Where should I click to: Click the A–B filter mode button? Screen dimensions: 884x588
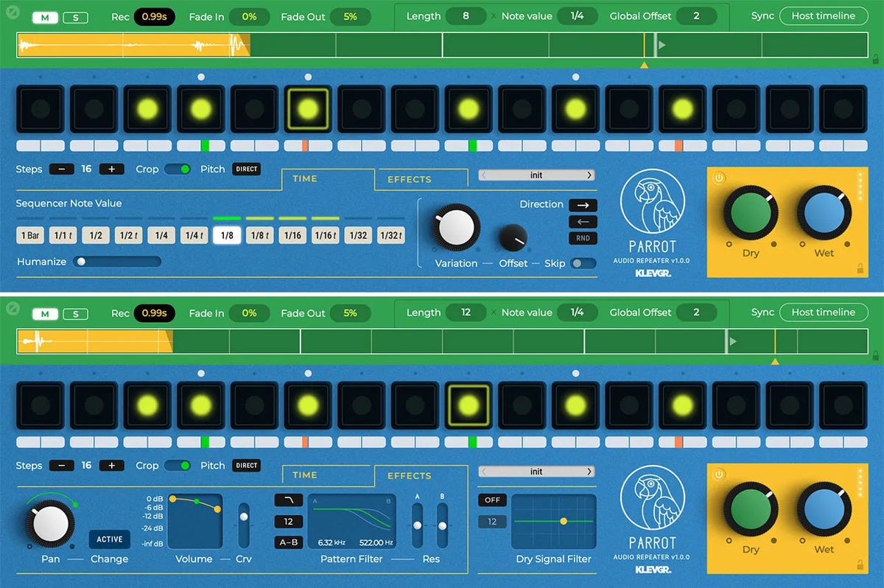(289, 542)
